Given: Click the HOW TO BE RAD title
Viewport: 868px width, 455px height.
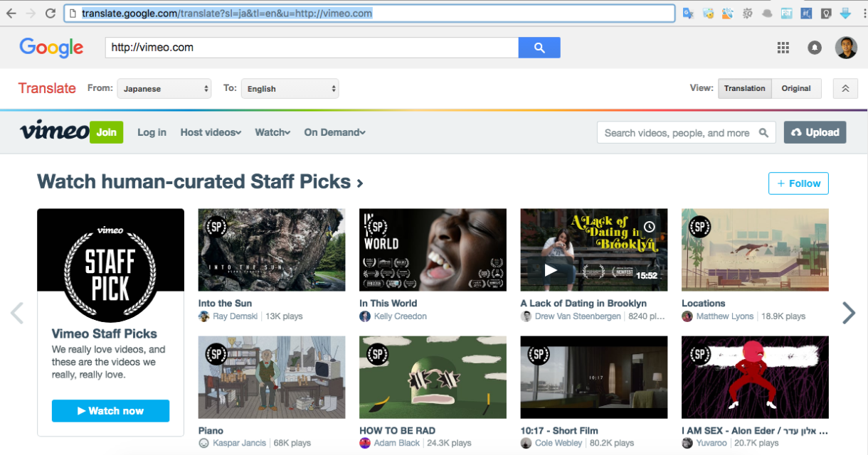Looking at the screenshot, I should coord(398,431).
